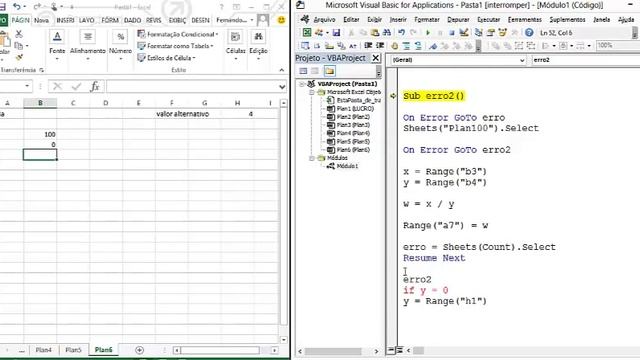Open Estilos de Célula dropdown
This screenshot has width=640, height=360.
coord(167,58)
